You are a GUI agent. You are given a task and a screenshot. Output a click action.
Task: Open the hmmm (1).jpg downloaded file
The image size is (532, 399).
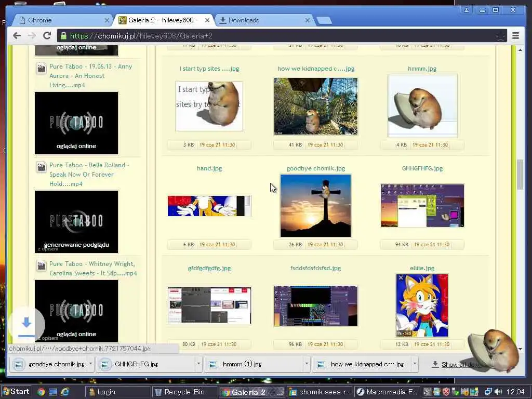pyautogui.click(x=255, y=364)
